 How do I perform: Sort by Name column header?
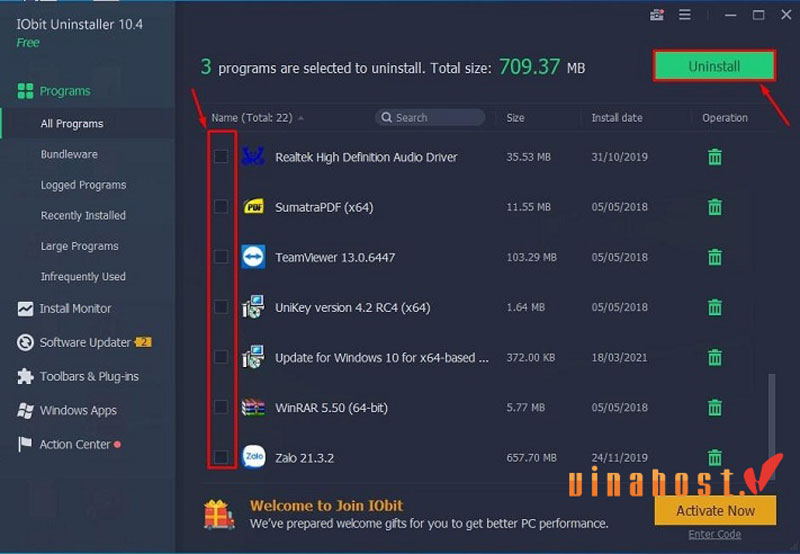pos(252,118)
